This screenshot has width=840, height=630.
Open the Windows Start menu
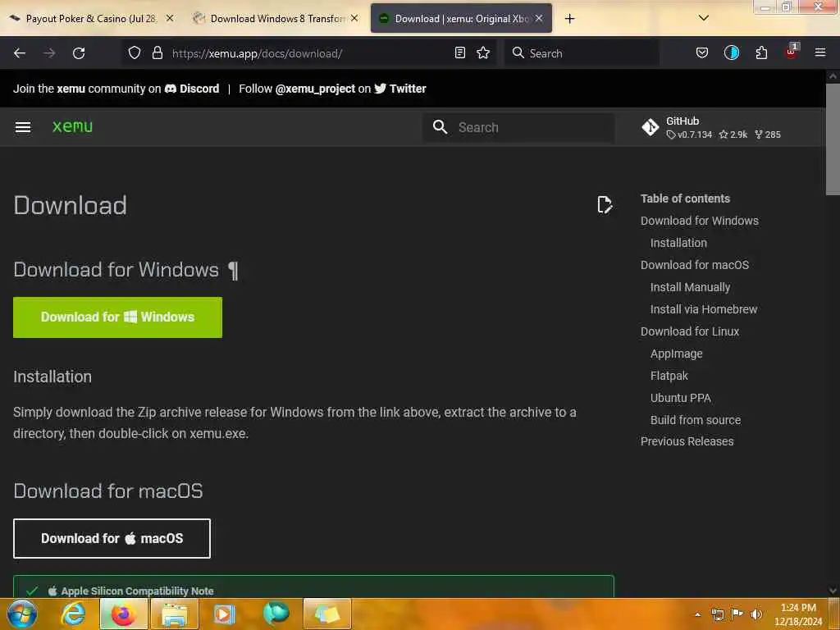(x=21, y=614)
